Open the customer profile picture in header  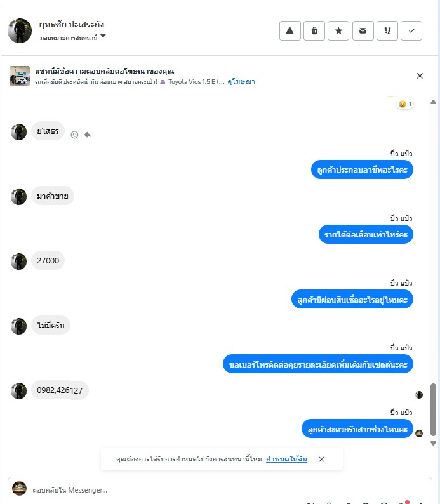(20, 31)
